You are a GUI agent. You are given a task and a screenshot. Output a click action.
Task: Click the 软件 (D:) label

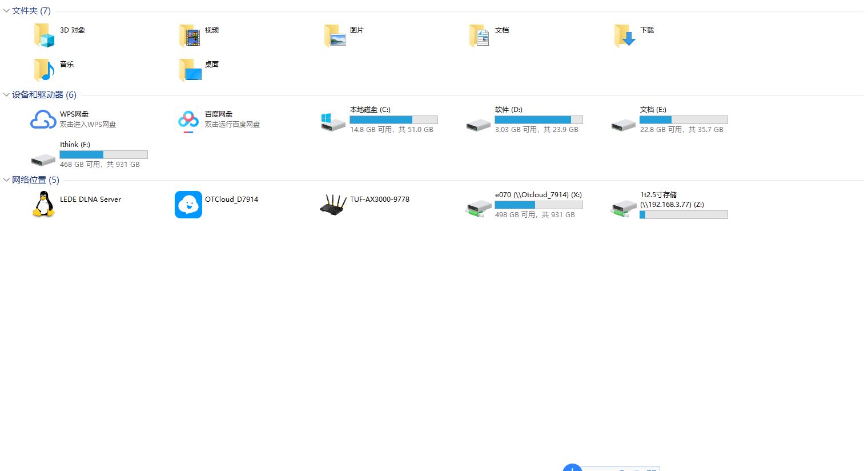[x=509, y=110]
